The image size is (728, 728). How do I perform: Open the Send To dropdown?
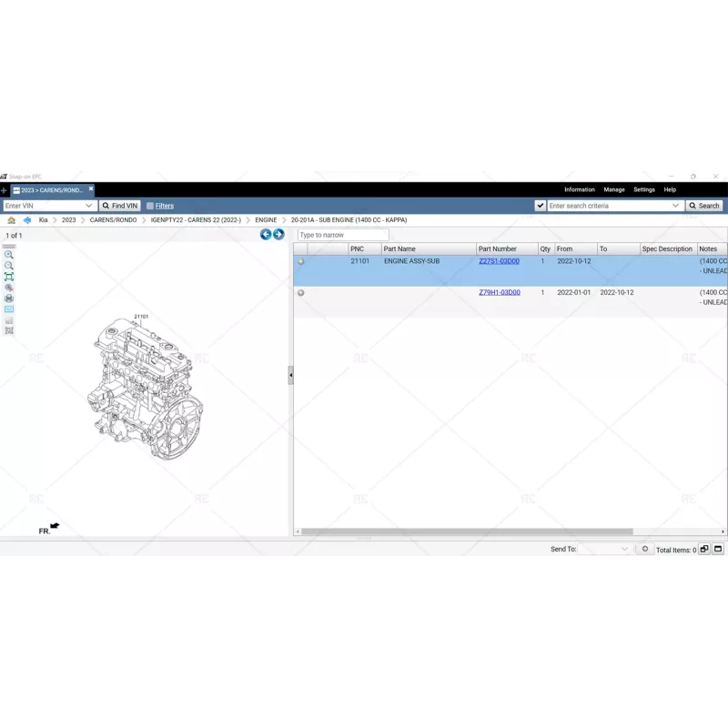624,550
